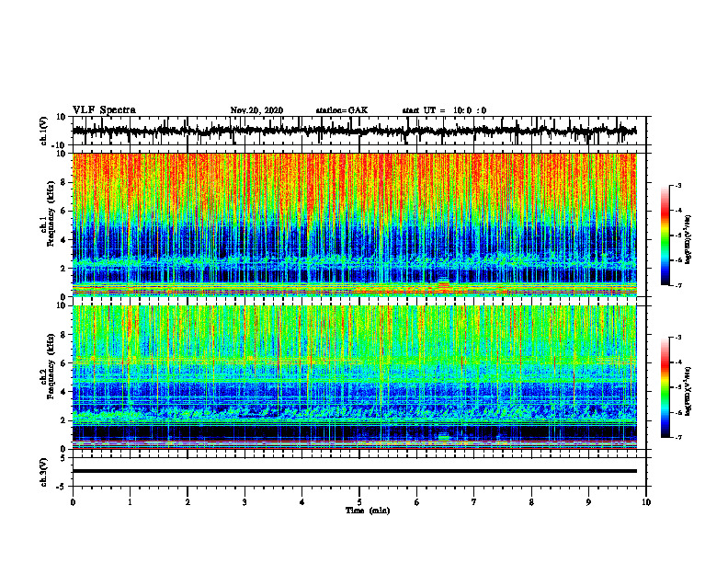Click time axis tick label "2"

point(188,502)
